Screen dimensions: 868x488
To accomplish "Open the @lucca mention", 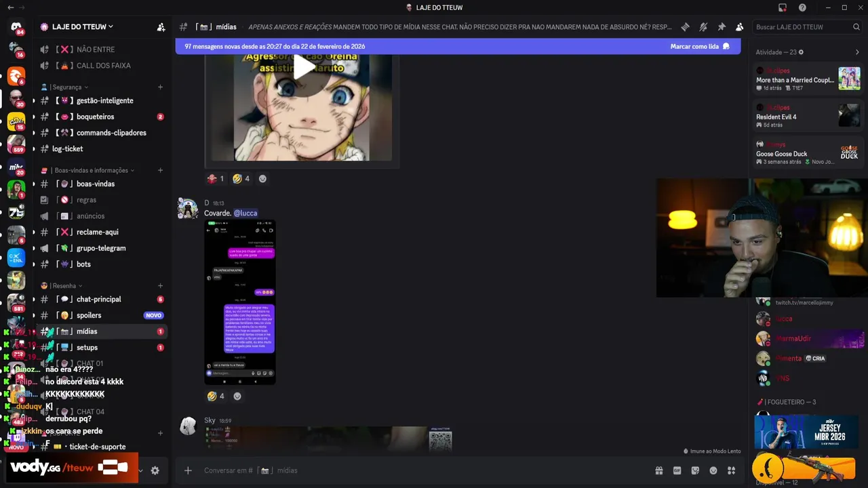I will coord(245,213).
